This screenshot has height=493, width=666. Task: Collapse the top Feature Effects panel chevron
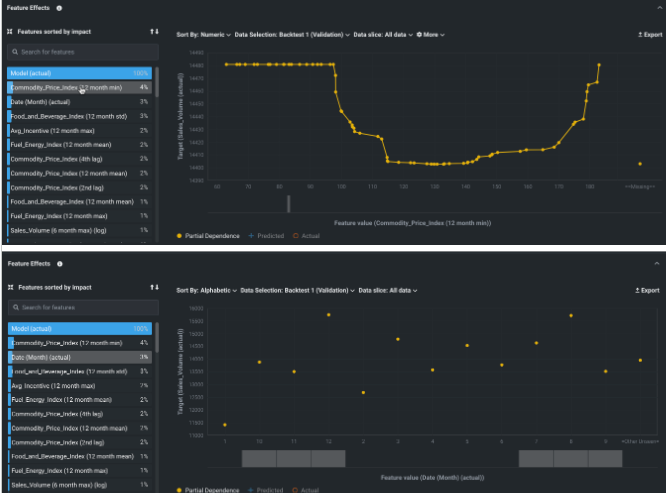point(656,7)
